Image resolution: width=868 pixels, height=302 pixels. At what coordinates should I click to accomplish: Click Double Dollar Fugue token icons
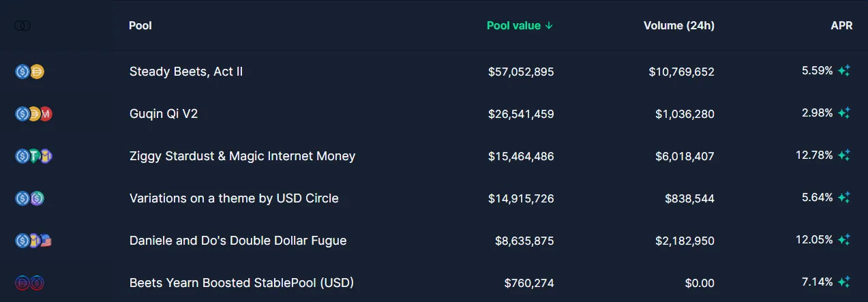tap(33, 241)
